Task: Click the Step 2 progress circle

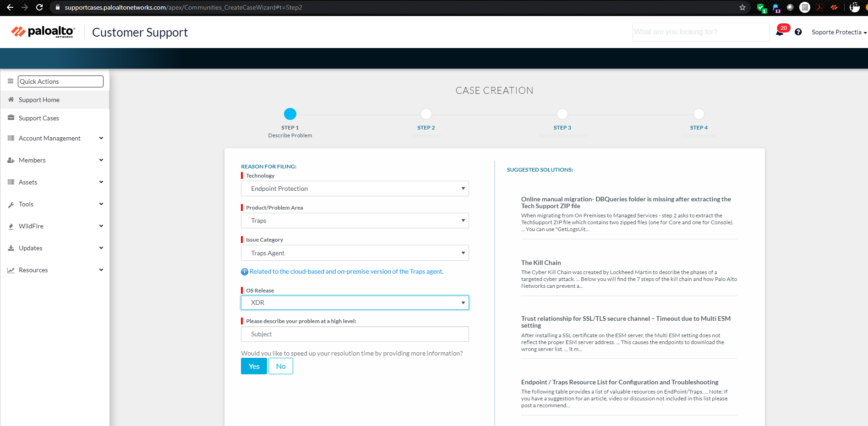Action: (x=426, y=113)
